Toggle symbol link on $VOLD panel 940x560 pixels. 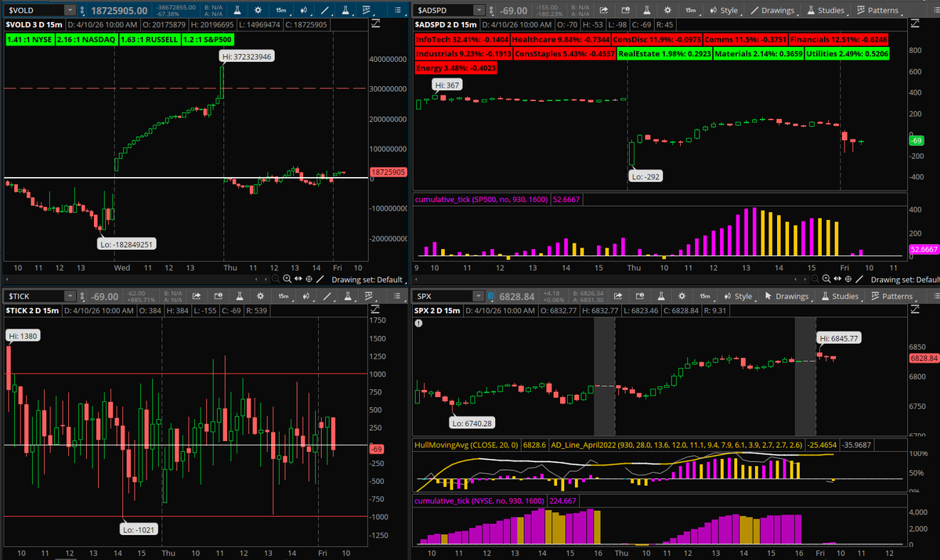pos(81,10)
